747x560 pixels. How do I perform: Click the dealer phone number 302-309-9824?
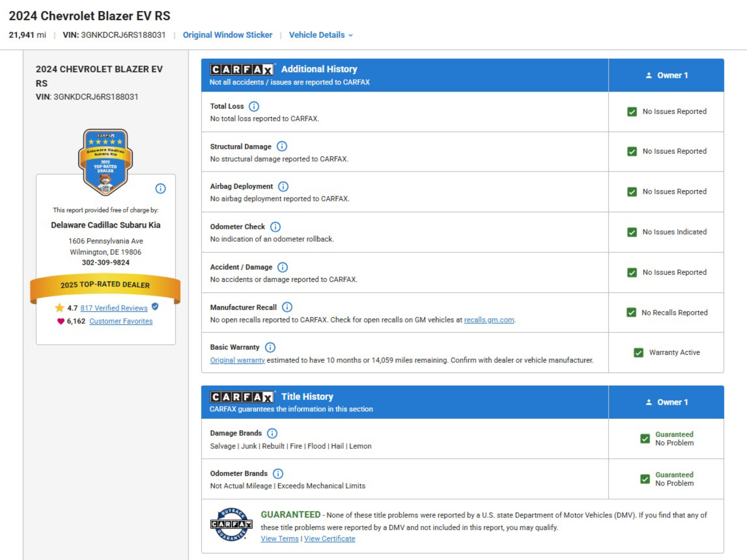(x=105, y=262)
